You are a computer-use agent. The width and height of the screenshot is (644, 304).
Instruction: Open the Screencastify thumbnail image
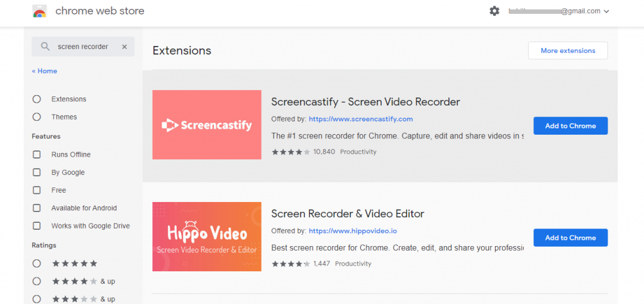coord(206,125)
